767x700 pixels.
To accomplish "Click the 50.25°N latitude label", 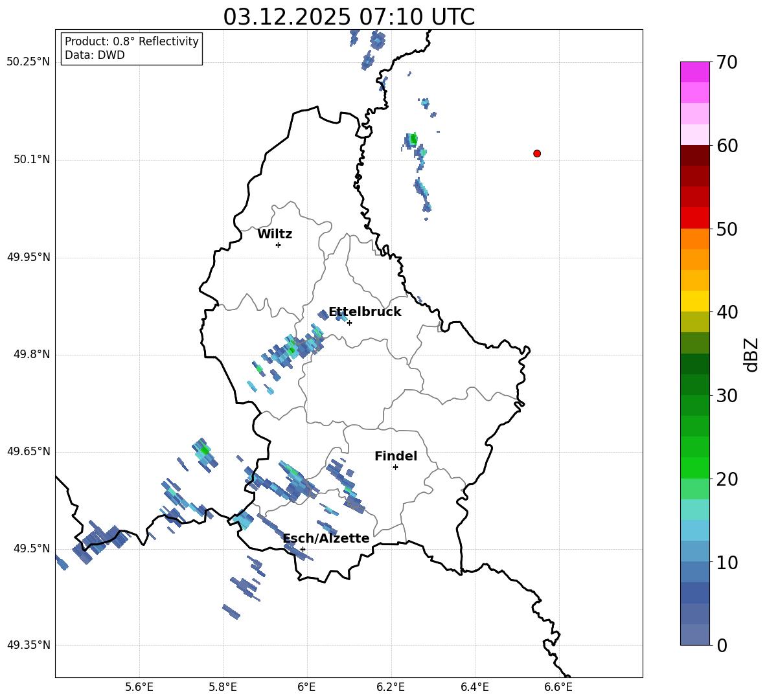I will point(29,62).
